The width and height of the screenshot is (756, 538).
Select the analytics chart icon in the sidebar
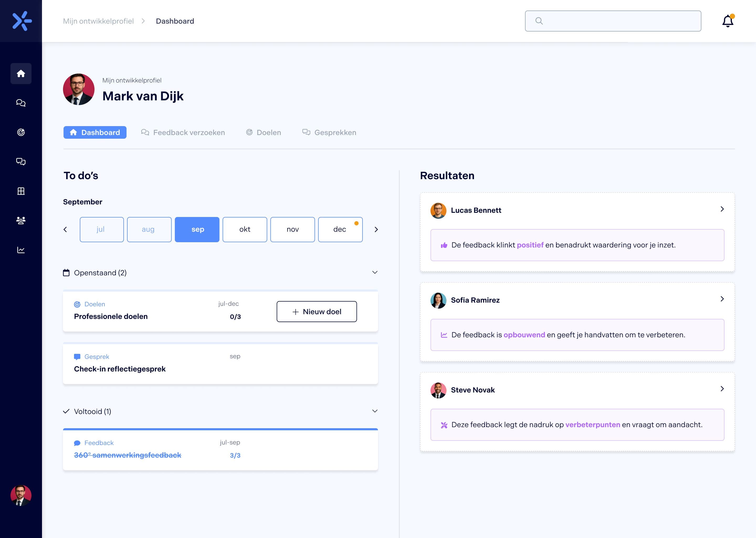point(21,250)
